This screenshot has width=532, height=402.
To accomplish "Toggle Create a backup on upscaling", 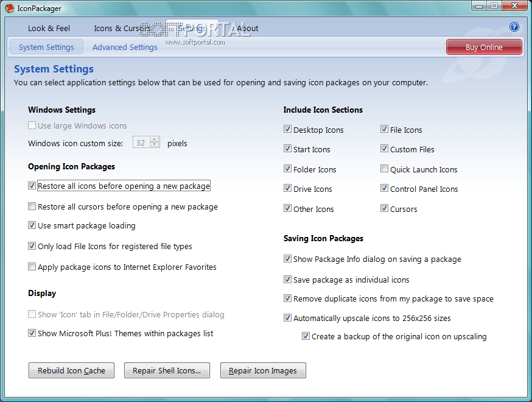I will 306,336.
